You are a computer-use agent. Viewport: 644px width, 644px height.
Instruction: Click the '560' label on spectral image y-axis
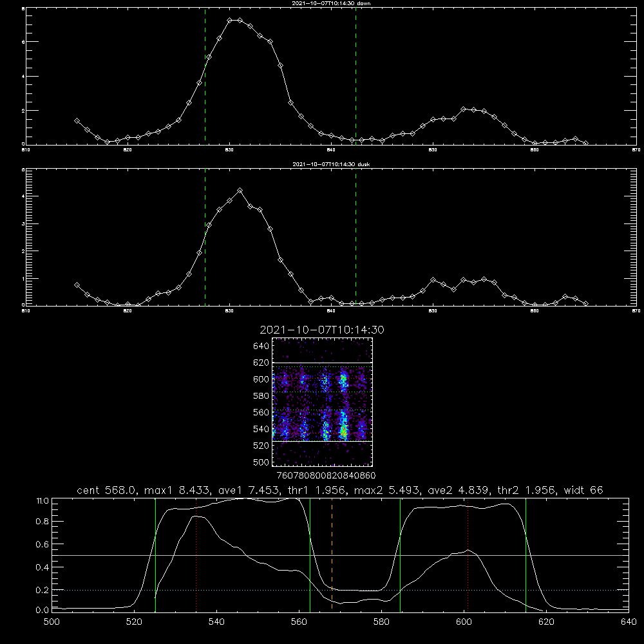pyautogui.click(x=261, y=412)
